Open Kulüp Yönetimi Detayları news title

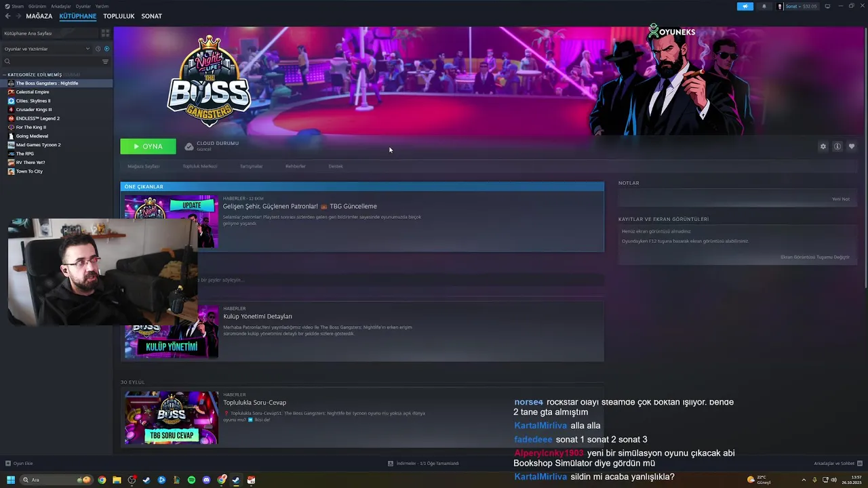[x=258, y=317]
